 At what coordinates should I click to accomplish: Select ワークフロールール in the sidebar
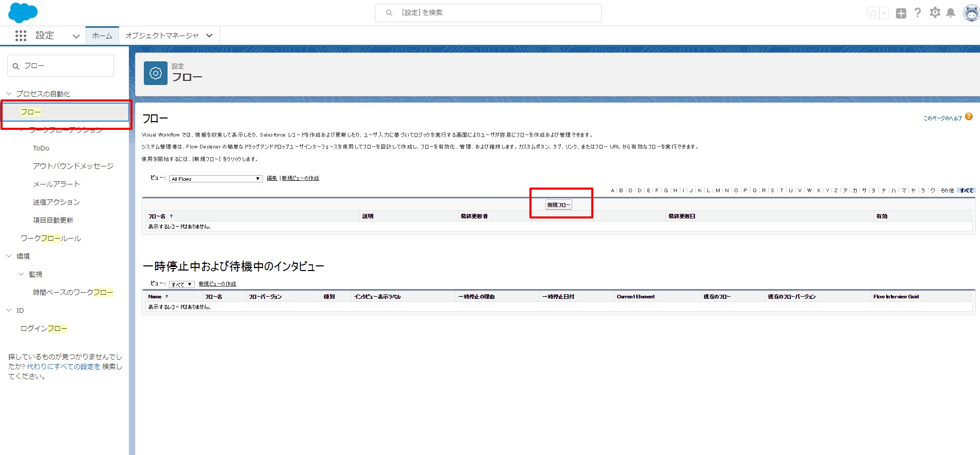[x=51, y=238]
